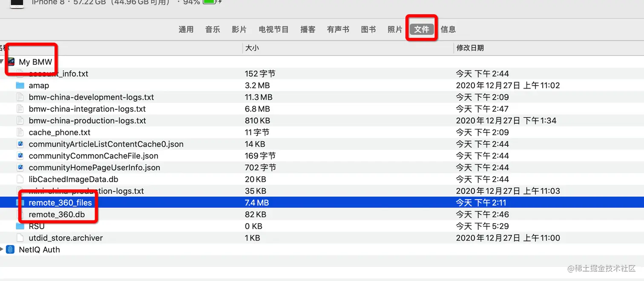Switch to the 照片 tab
The height and width of the screenshot is (281, 644).
pyautogui.click(x=395, y=29)
